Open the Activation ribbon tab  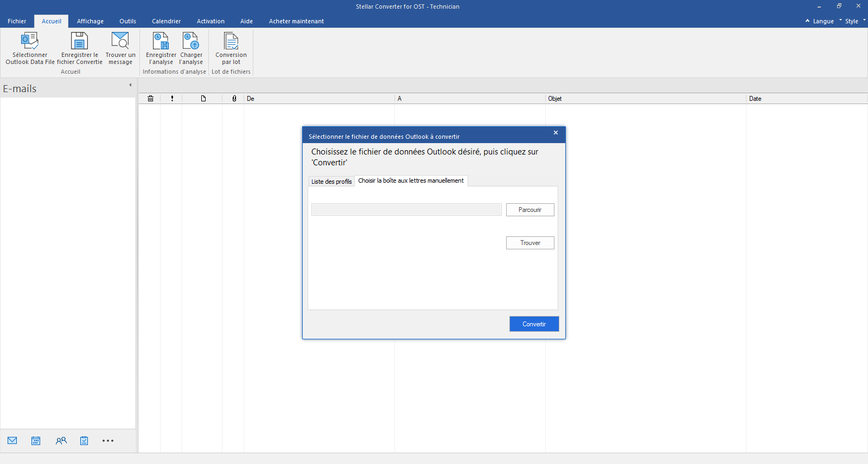[210, 21]
